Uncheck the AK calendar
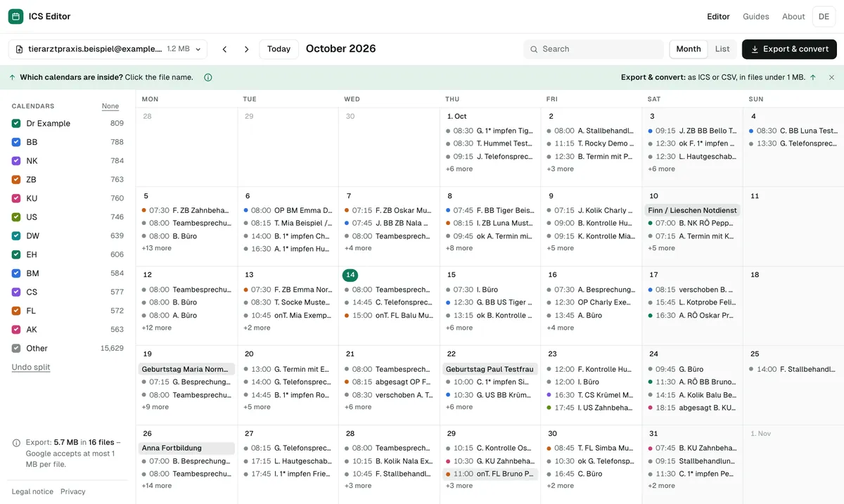 pyautogui.click(x=16, y=330)
